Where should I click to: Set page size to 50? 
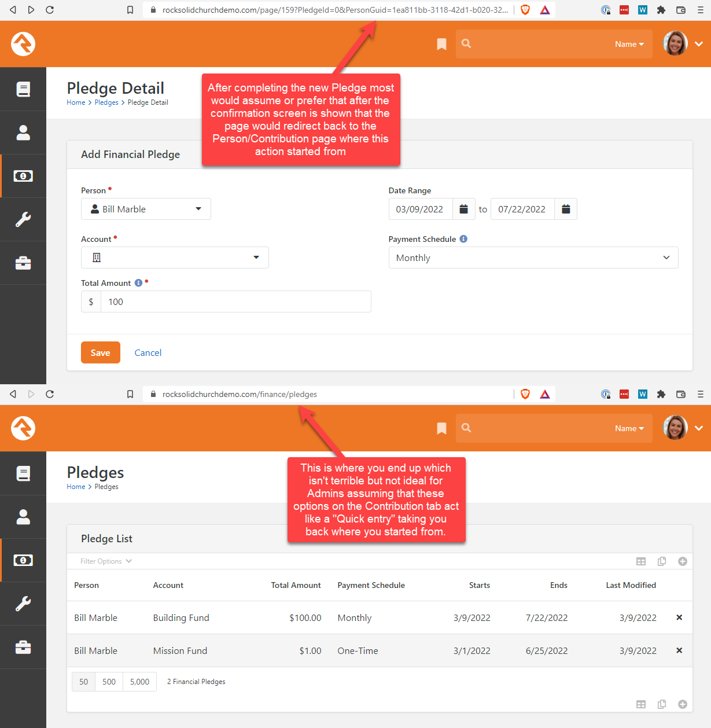pos(83,682)
